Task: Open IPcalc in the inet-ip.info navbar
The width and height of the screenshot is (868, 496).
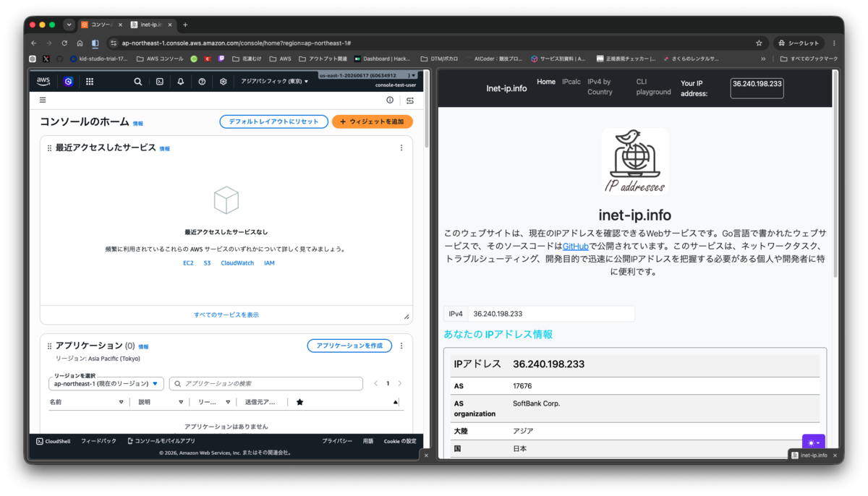Action: click(x=571, y=82)
